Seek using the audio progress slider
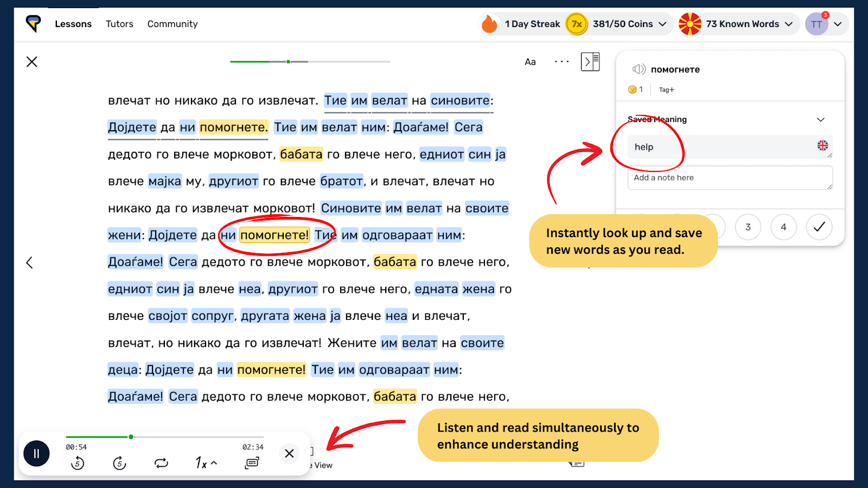The width and height of the screenshot is (868, 488). click(x=132, y=436)
